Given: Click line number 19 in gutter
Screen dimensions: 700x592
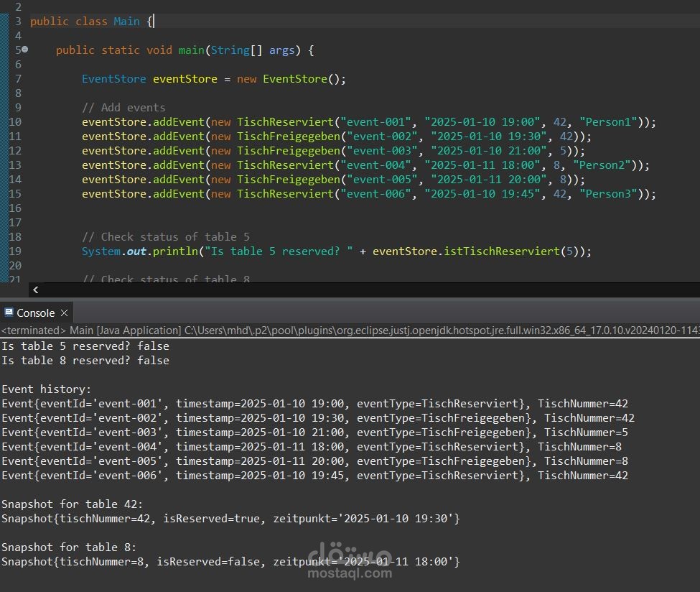Looking at the screenshot, I should tap(15, 251).
